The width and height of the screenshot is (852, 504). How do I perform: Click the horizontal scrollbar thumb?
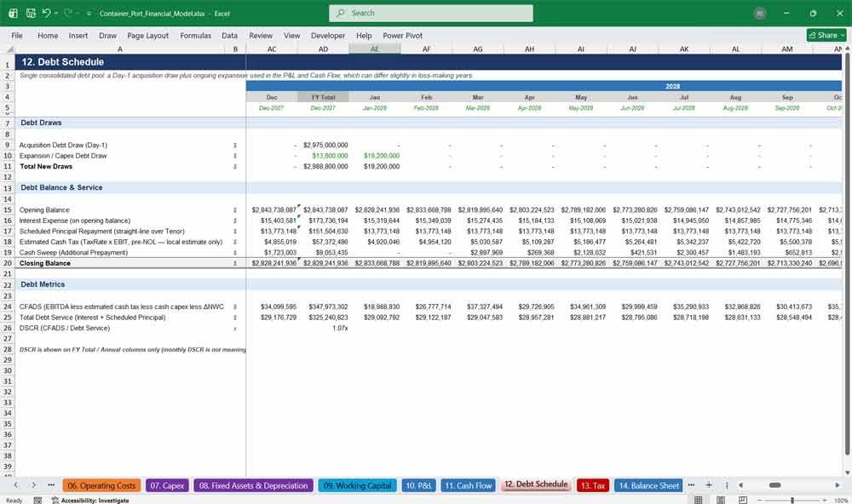[775, 485]
